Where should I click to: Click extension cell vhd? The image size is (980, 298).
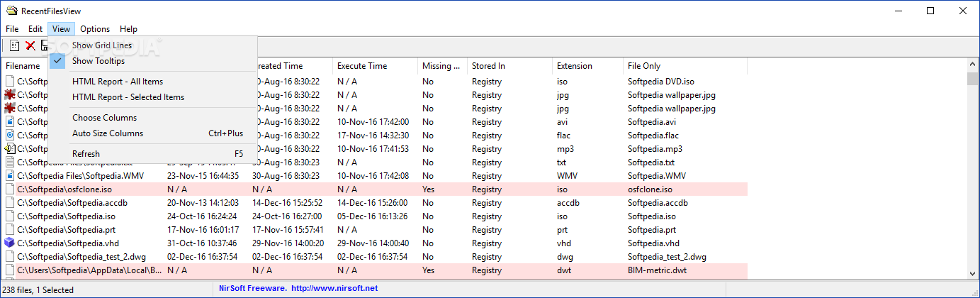click(x=563, y=243)
